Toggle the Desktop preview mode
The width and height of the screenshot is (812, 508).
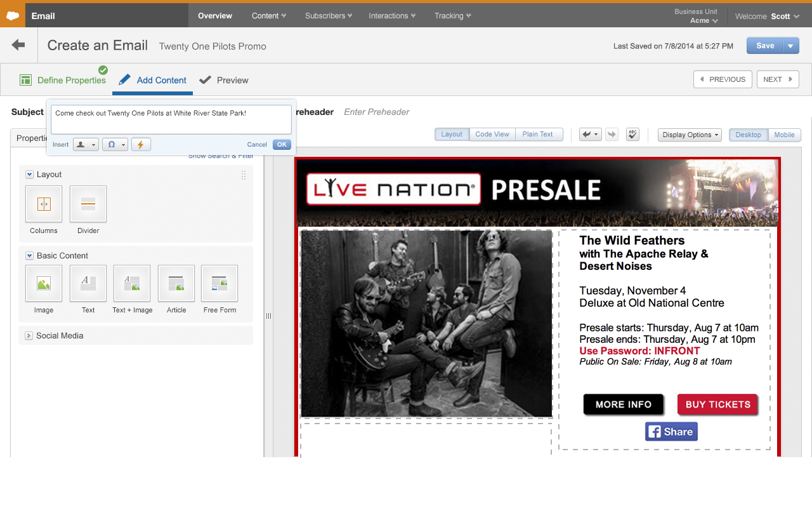click(x=749, y=135)
